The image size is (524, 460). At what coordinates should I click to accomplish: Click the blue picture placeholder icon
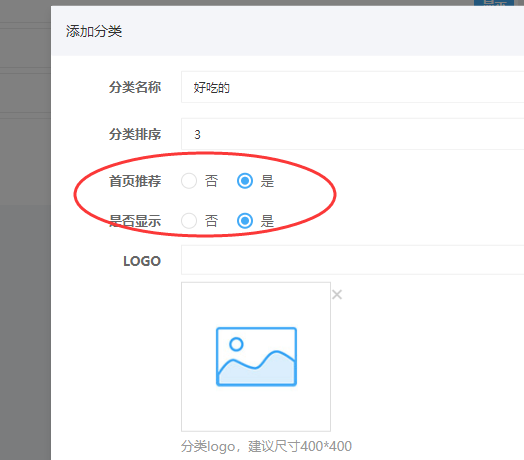(x=256, y=357)
